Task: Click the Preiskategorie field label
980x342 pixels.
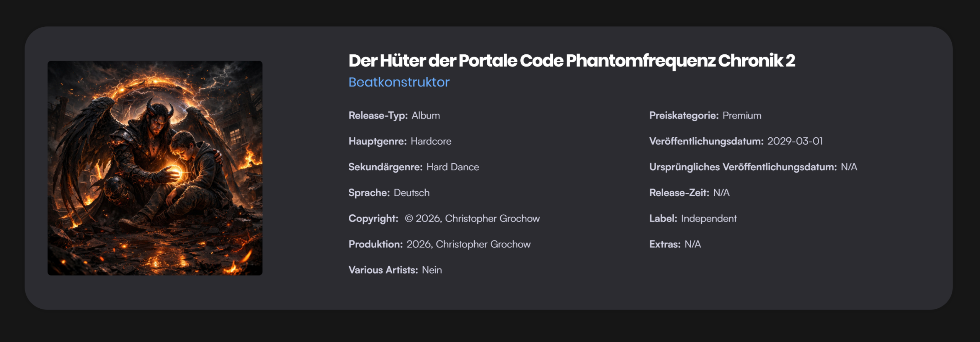Action: tap(684, 116)
